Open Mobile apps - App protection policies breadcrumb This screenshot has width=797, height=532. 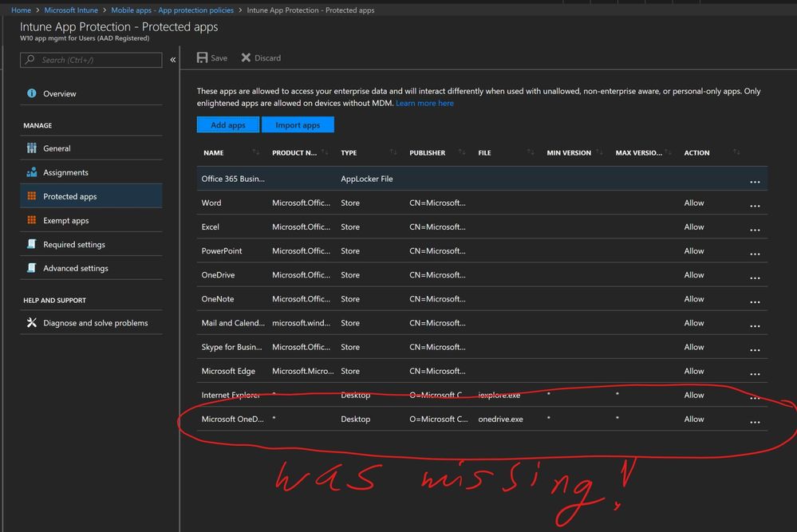point(172,10)
